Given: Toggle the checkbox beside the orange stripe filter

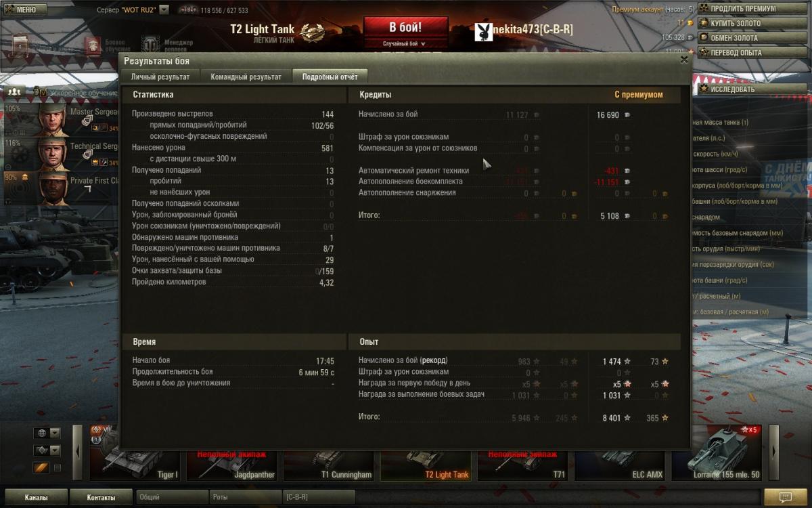Looking at the screenshot, I should click(58, 467).
